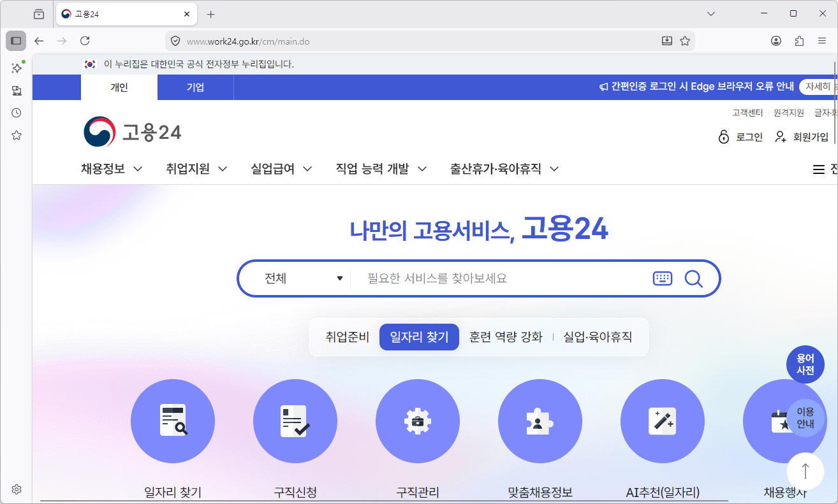Open the bookmarks star sidebar icon
This screenshot has height=504, width=838.
click(17, 135)
